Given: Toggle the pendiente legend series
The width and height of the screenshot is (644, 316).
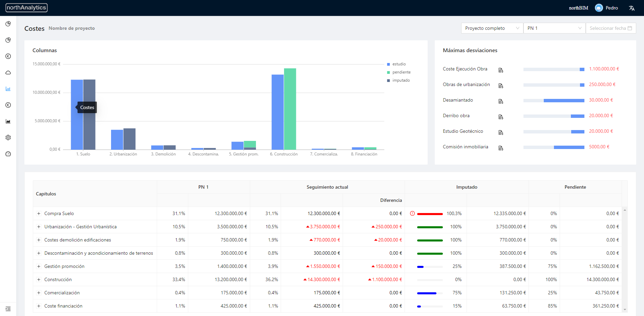Looking at the screenshot, I should point(399,72).
